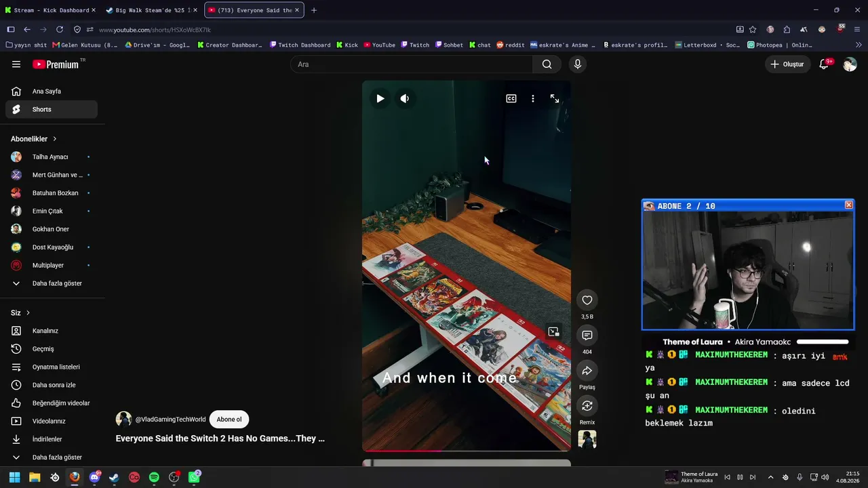
Task: Open the YouTube guide hamburger menu
Action: point(16,64)
